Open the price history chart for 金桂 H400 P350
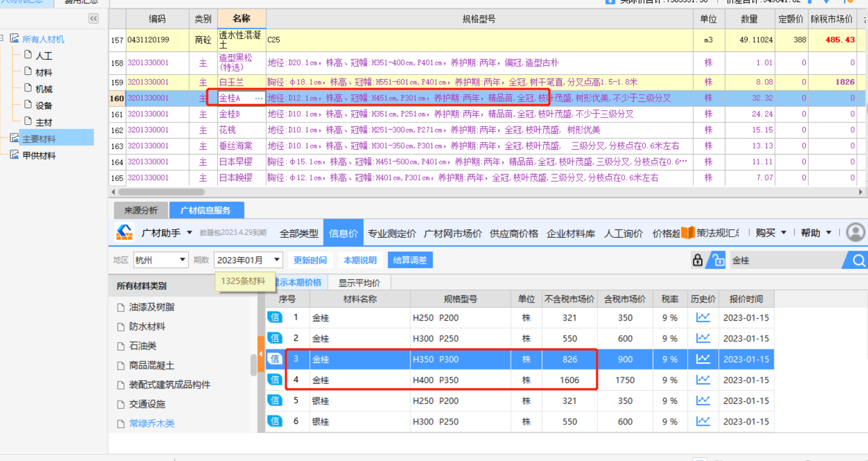Image resolution: width=868 pixels, height=461 pixels. (x=703, y=380)
